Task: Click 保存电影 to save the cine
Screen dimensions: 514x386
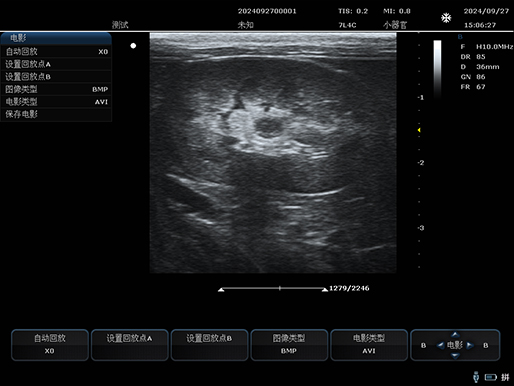Action: point(56,114)
